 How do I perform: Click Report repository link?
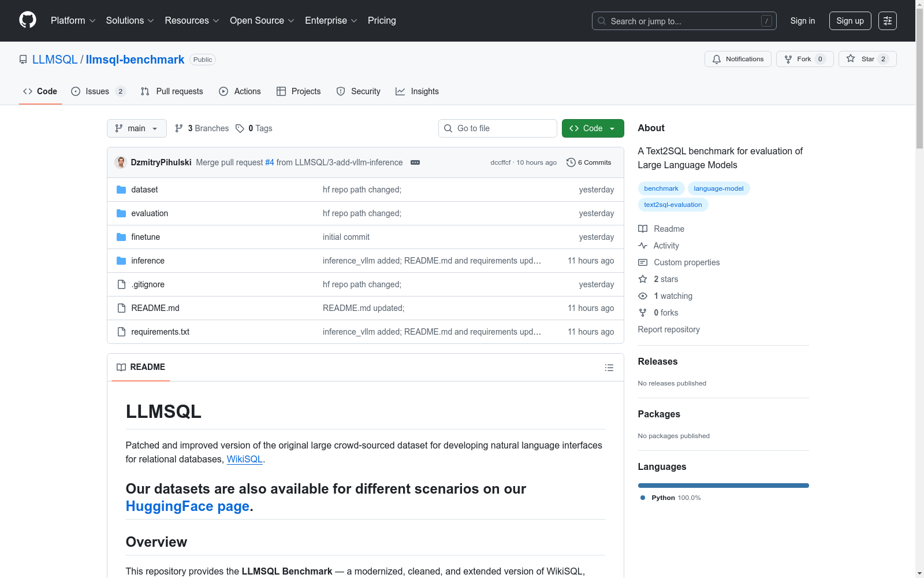(669, 329)
